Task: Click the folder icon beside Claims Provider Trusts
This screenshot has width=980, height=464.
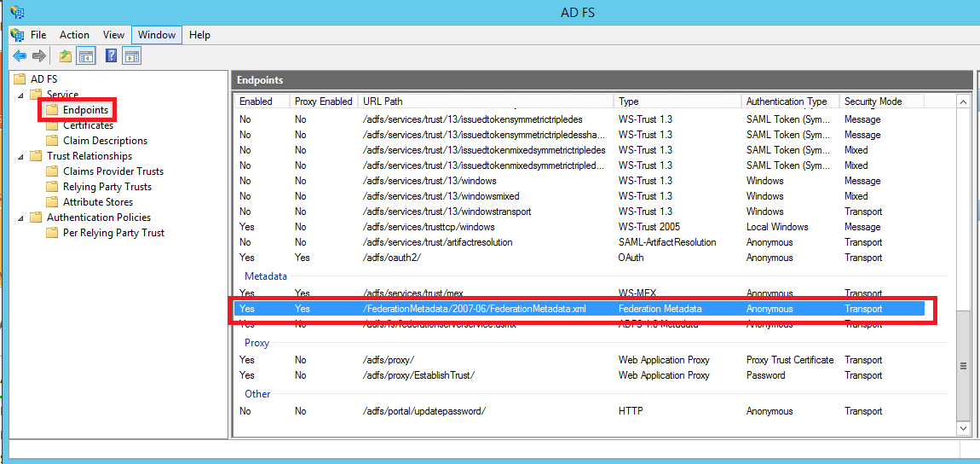Action: [52, 171]
